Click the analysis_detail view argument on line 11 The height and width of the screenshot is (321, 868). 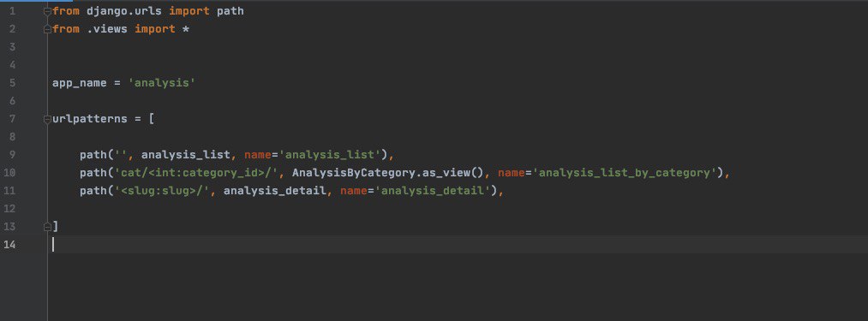[x=274, y=190]
